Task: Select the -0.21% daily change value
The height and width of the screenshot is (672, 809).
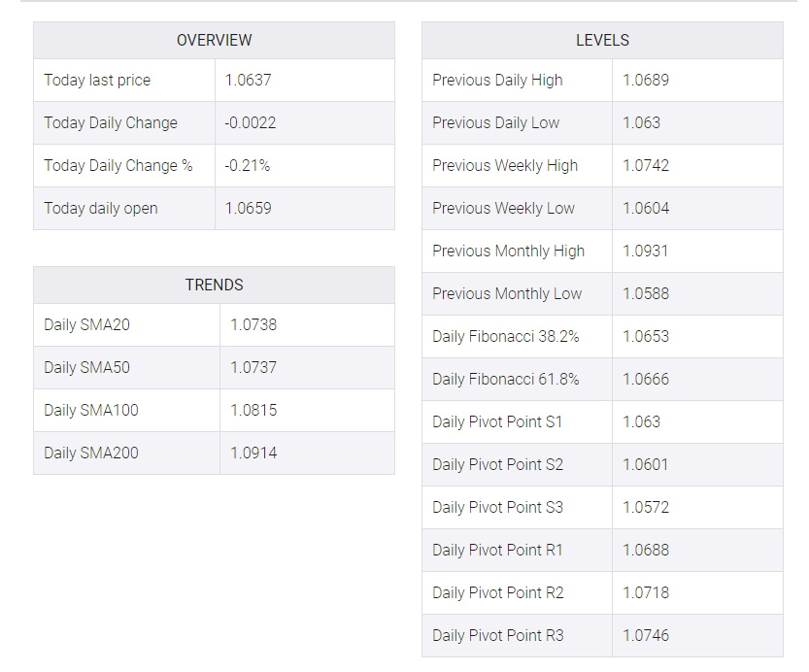Action: (247, 166)
